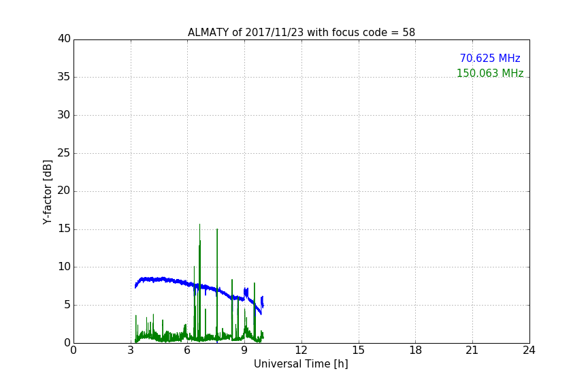
Task: Click the blue 70.625 MHz legend label
Action: 490,59
